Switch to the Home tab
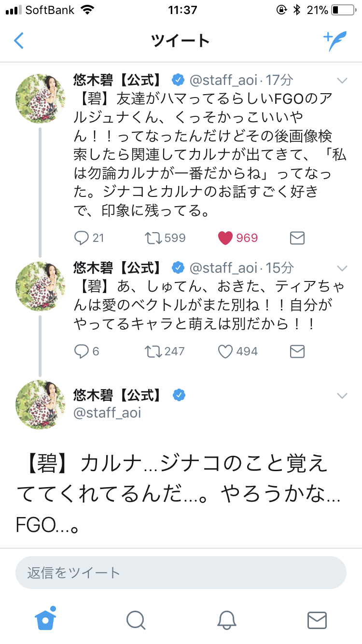 click(x=45, y=619)
